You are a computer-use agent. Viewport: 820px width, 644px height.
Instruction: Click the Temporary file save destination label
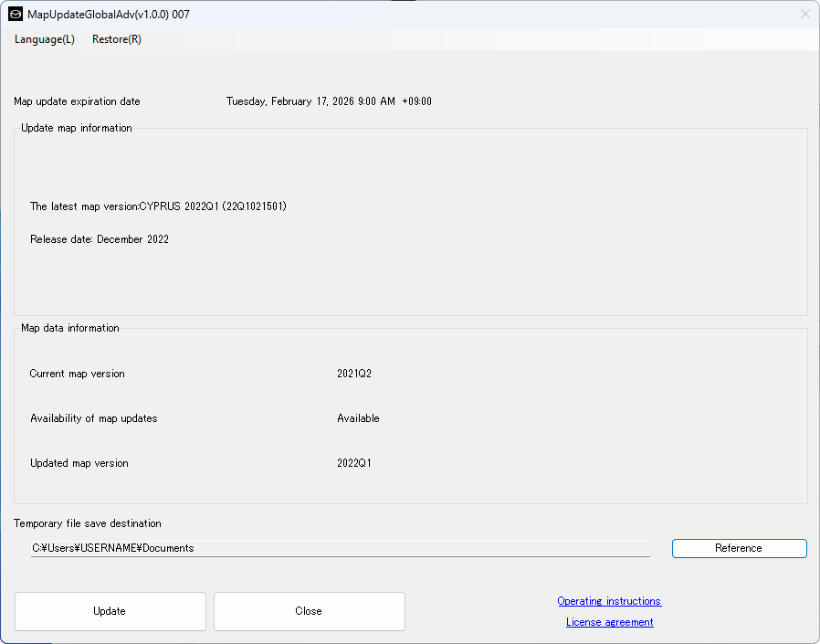(x=88, y=523)
